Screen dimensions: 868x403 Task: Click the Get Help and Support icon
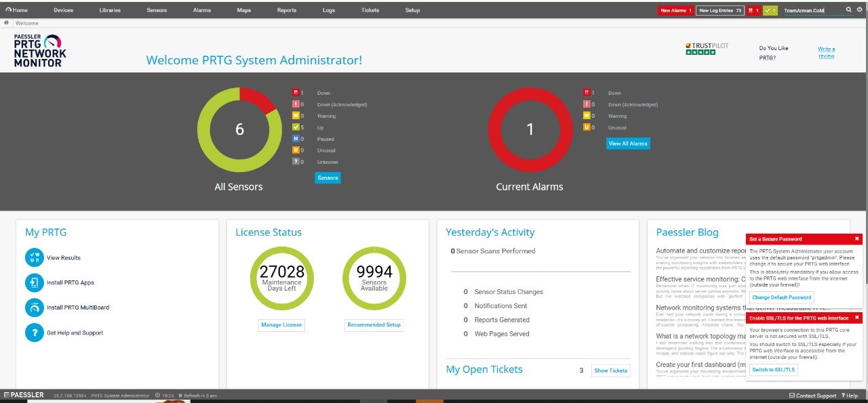pyautogui.click(x=34, y=333)
